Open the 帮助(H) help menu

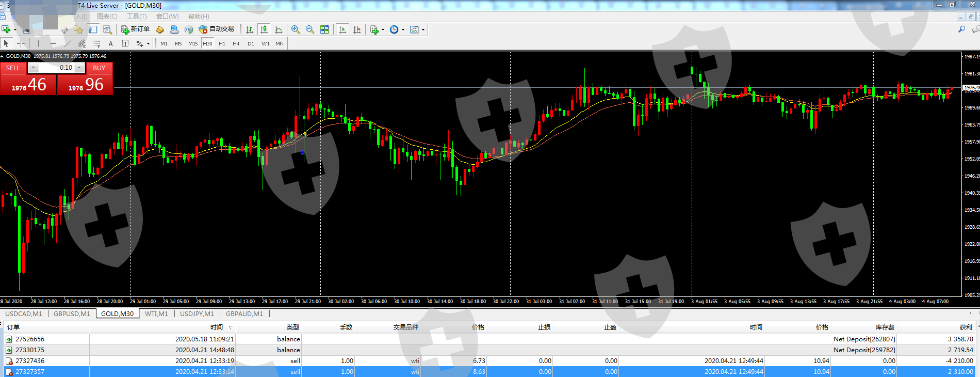point(199,17)
